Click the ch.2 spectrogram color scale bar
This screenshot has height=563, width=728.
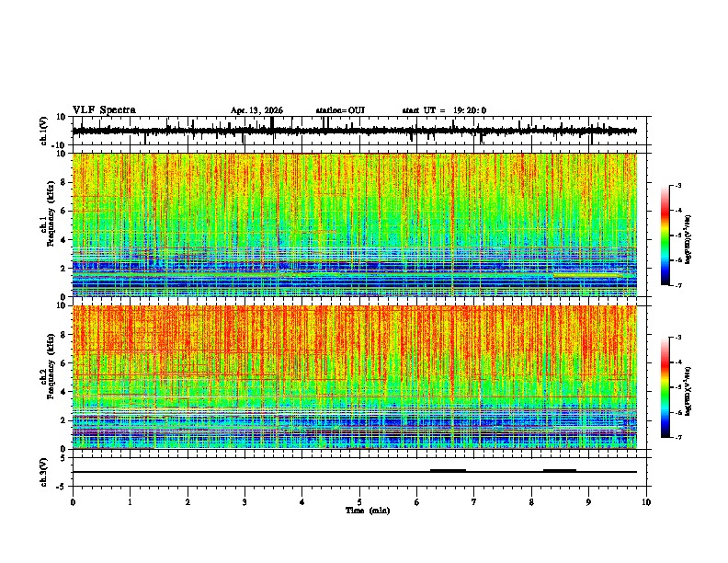[665, 387]
